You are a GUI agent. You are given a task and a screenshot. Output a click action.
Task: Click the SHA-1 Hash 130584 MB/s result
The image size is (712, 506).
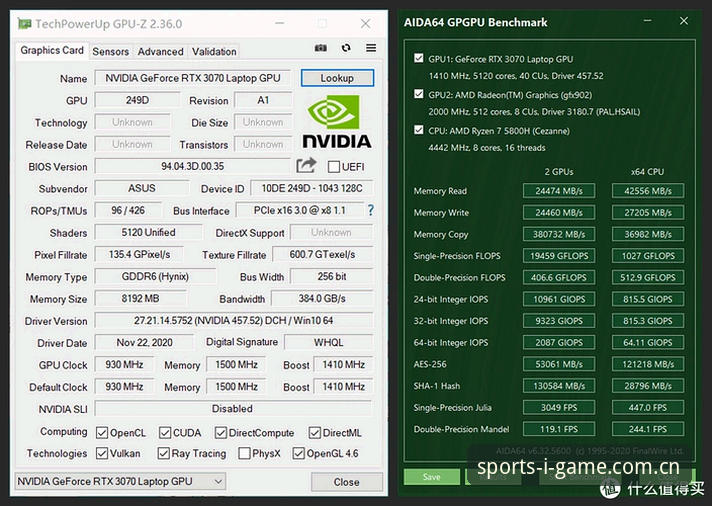click(x=559, y=386)
